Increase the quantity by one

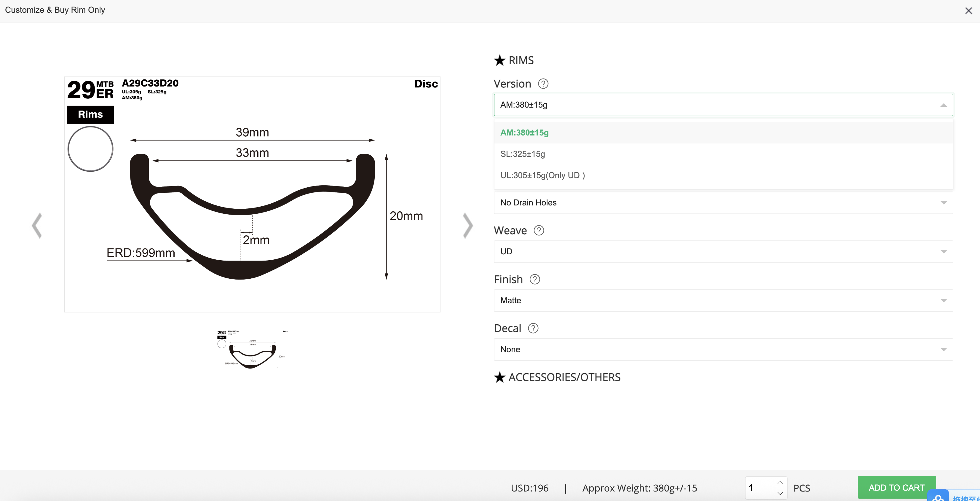point(780,482)
